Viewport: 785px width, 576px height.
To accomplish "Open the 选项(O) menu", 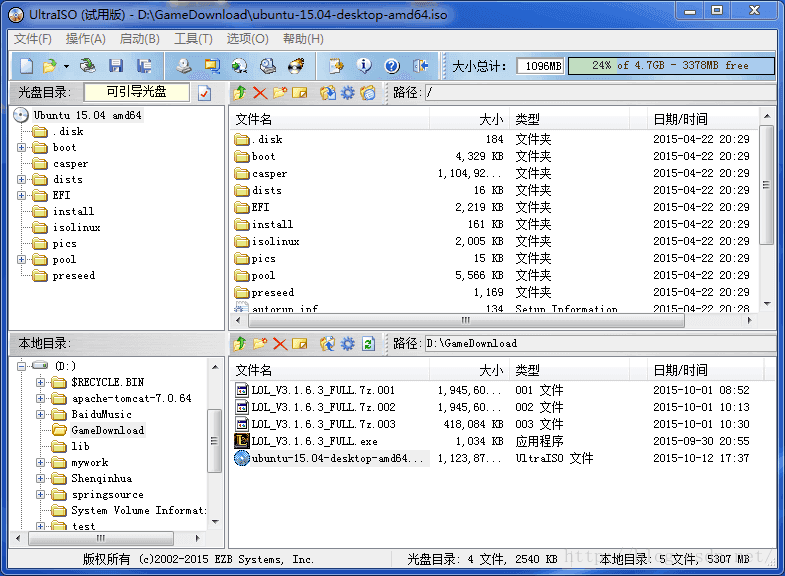I will 247,39.
